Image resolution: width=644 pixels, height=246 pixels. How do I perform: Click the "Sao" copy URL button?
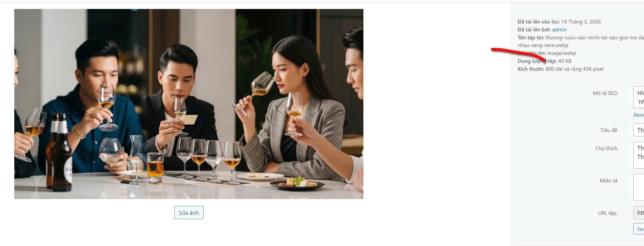[x=639, y=229]
